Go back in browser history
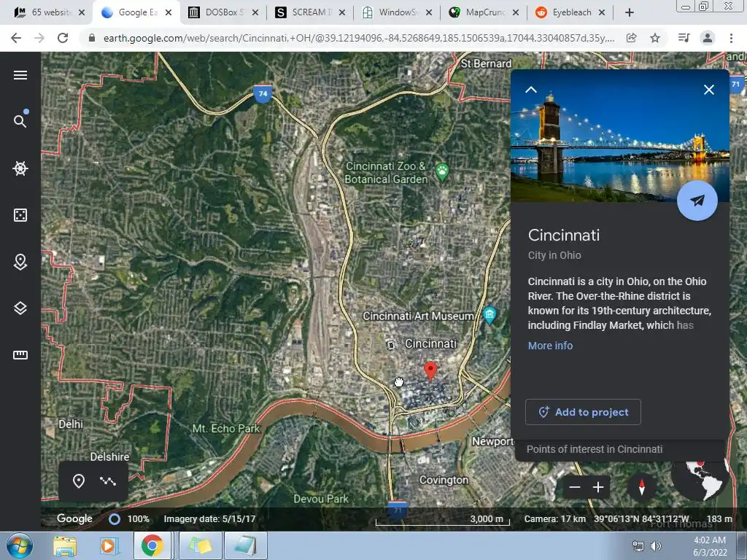 click(x=16, y=38)
